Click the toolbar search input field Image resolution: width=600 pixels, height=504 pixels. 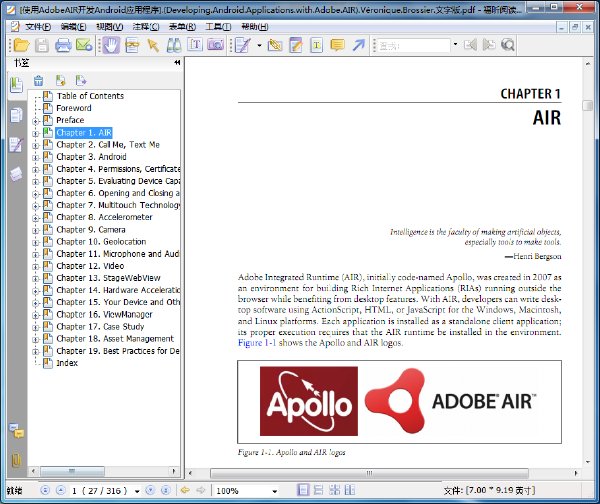pyautogui.click(x=414, y=46)
